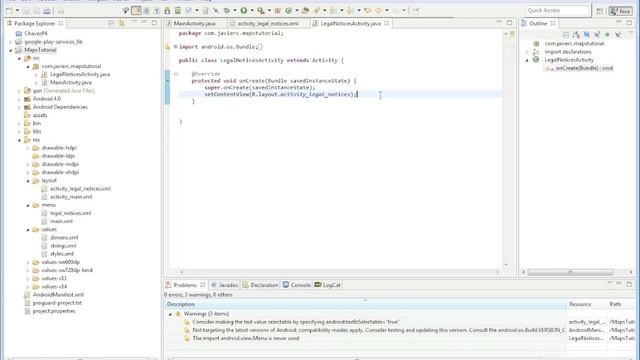This screenshot has width=640, height=360.
Task: Collapse All in Outline view toolbar
Action: [566, 35]
